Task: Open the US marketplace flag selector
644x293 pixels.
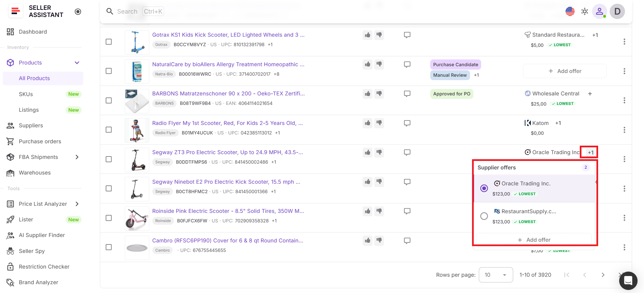Action: click(570, 11)
